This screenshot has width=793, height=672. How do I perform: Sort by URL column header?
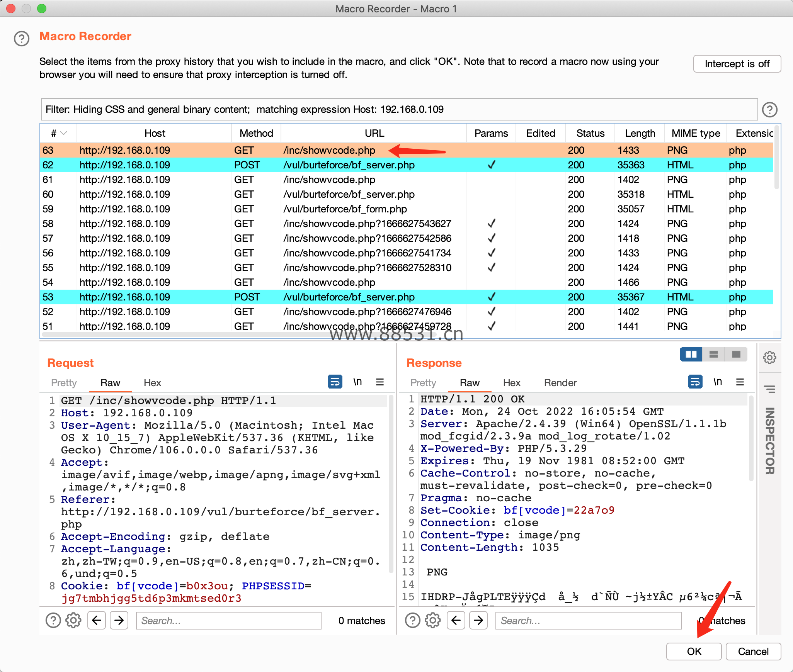[x=374, y=133]
